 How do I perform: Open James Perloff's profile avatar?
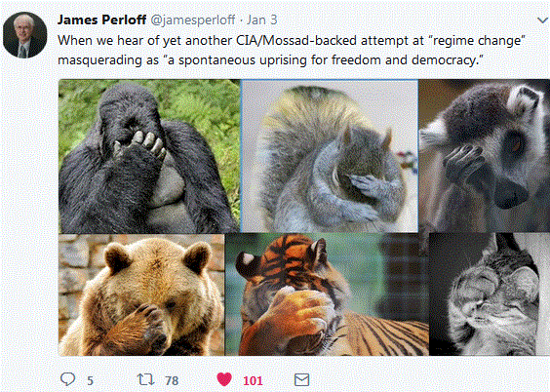[25, 34]
